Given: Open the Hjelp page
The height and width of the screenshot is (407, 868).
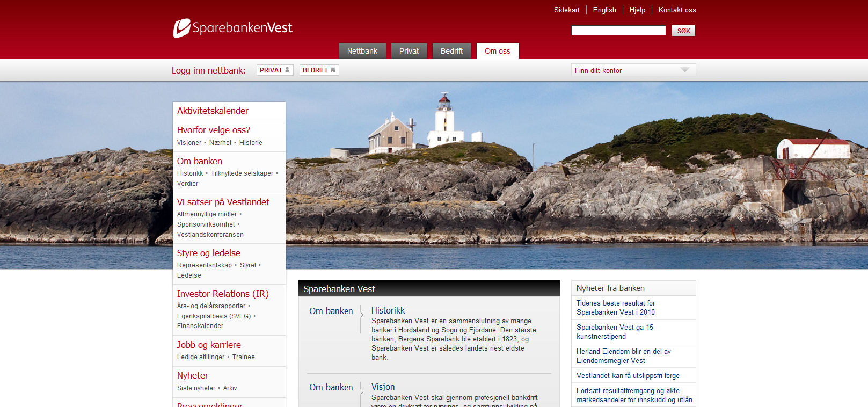Looking at the screenshot, I should pos(637,10).
